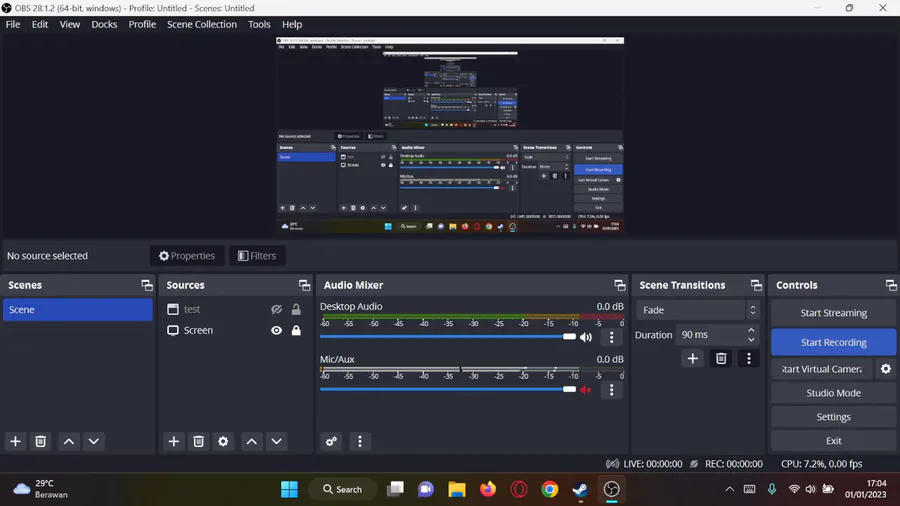Viewport: 900px width, 506px height.
Task: Add a new scene transition with plus
Action: [x=693, y=359]
